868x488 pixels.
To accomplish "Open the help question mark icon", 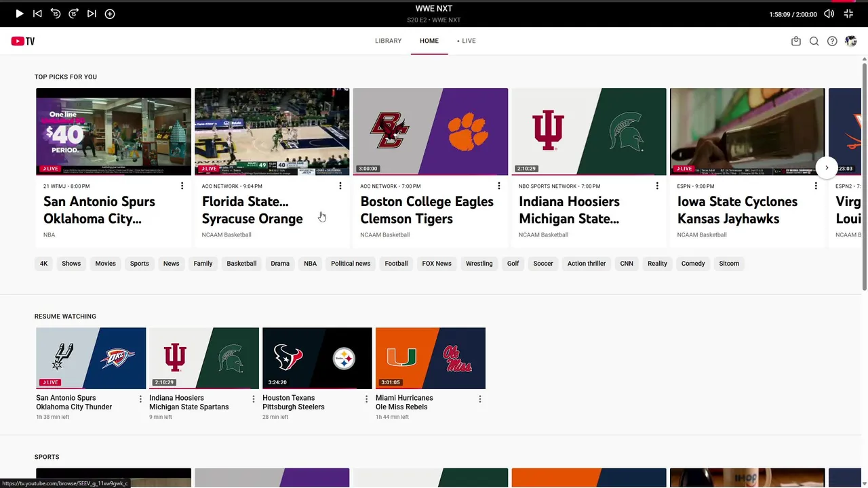I will tap(832, 41).
